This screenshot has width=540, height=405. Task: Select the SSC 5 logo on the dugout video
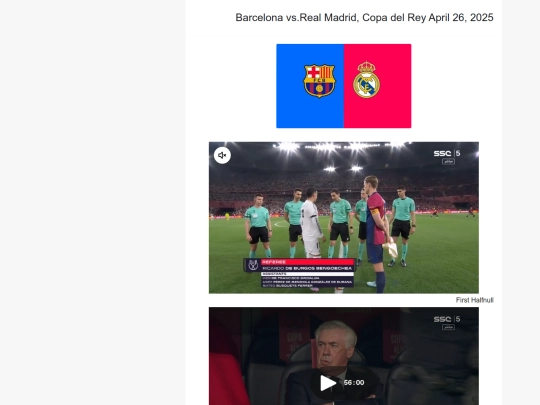[447, 319]
